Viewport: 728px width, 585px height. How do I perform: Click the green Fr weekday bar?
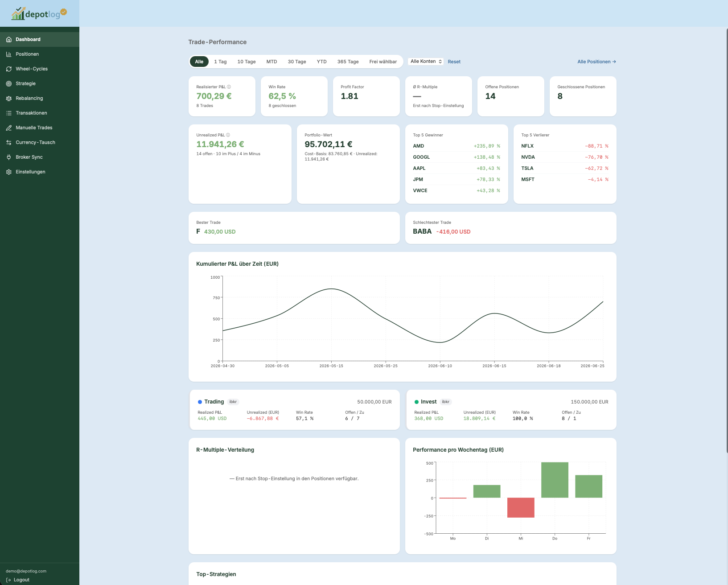[588, 486]
